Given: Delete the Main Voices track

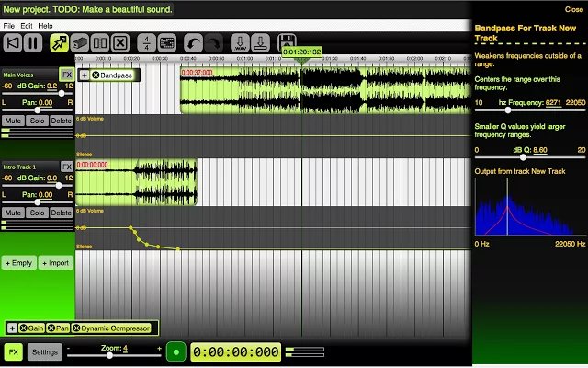Looking at the screenshot, I should click(62, 121).
